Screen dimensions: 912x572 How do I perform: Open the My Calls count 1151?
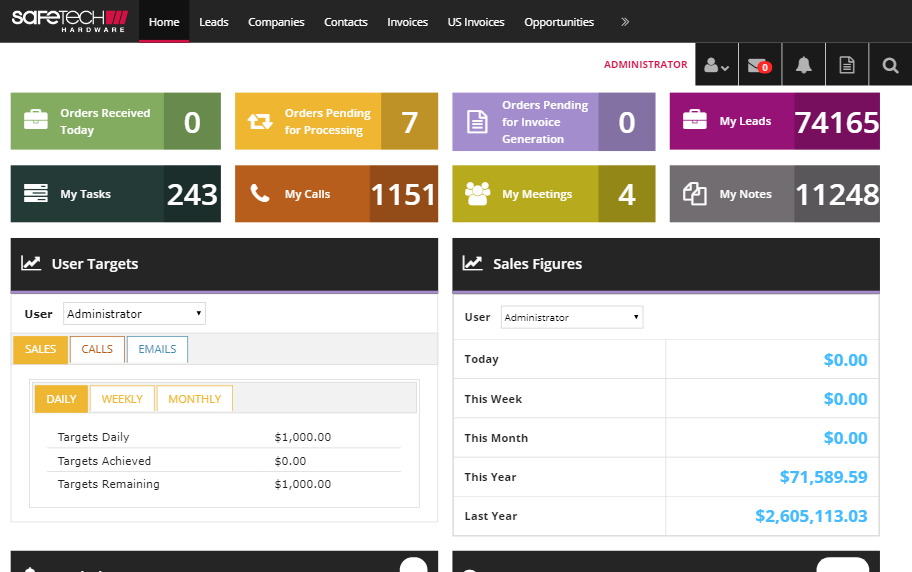pyautogui.click(x=404, y=194)
